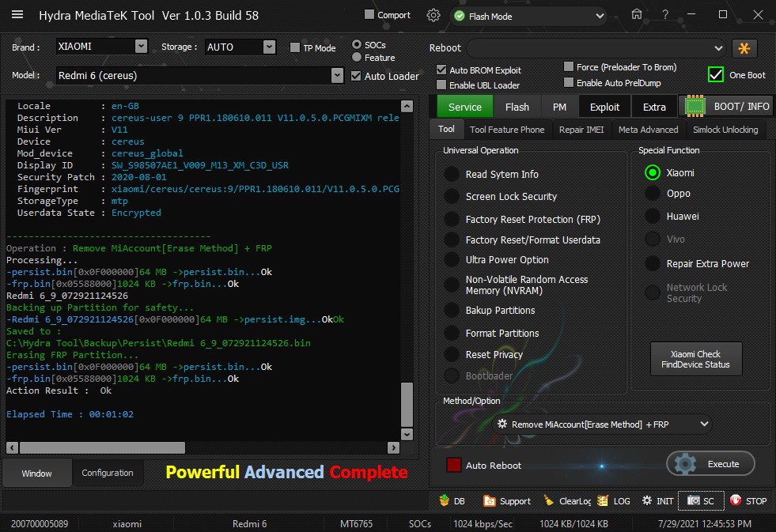Switch to the Repair IMEI subtab
776x532 pixels.
click(x=581, y=130)
